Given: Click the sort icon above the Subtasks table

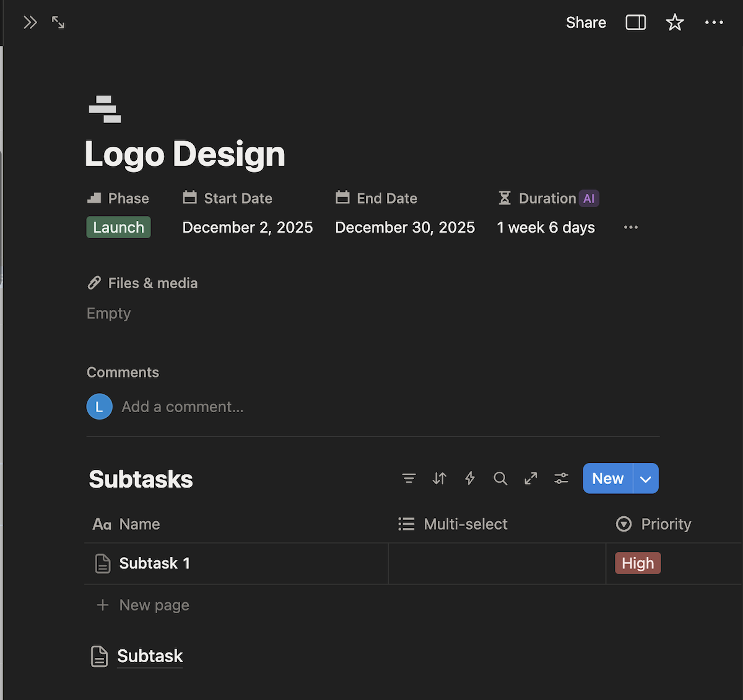Looking at the screenshot, I should [439, 478].
